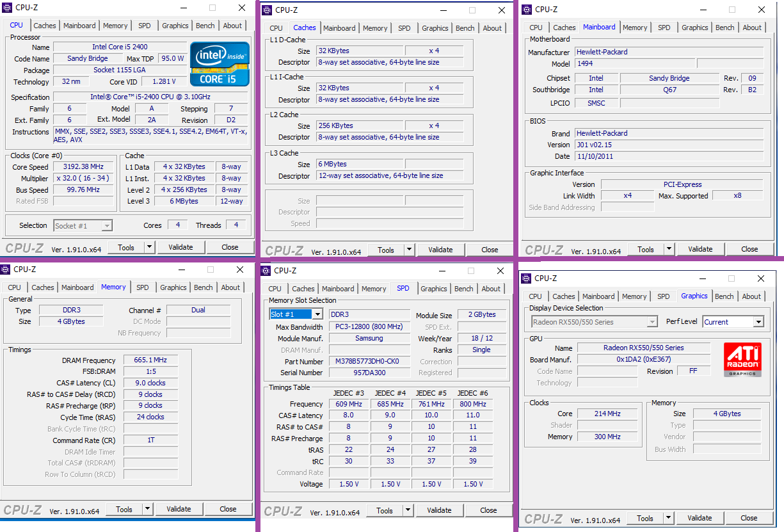Click Close button in the Caches tab window
The width and height of the screenshot is (784, 532).
click(x=490, y=250)
